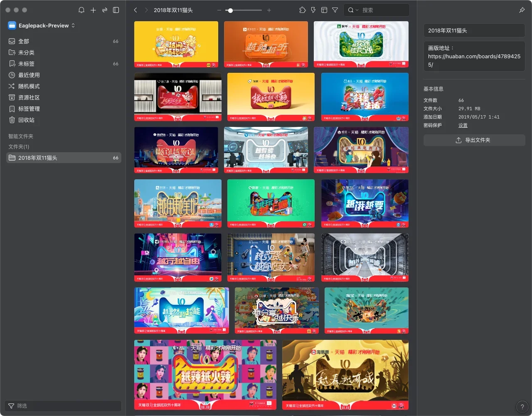Viewport: 532px width, 416px height.
Task: Click the 筛选 filter input field
Action: 66,406
